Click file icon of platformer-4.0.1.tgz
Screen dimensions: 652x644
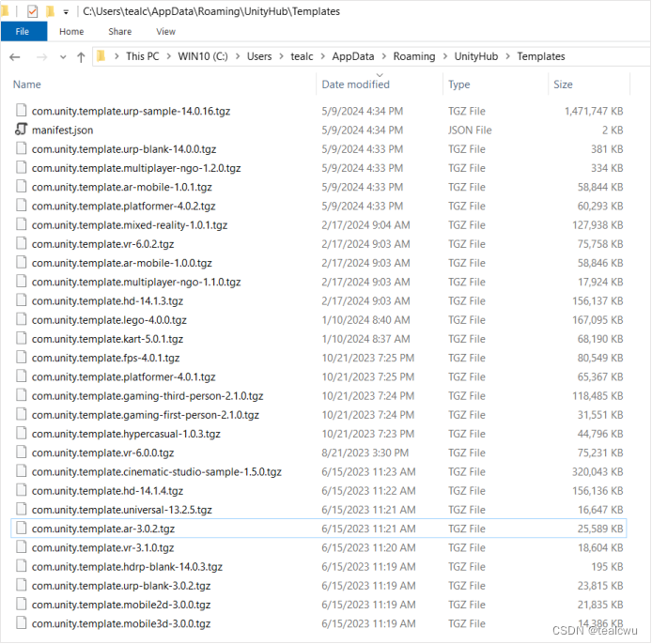coord(22,376)
